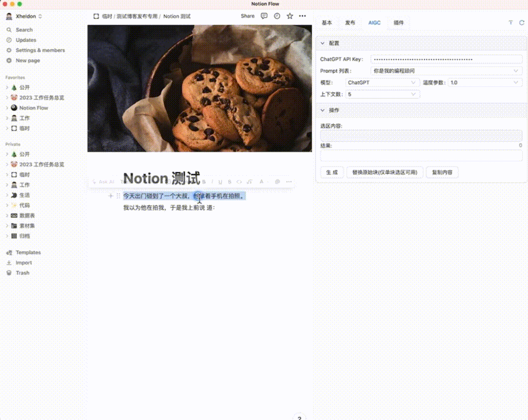Open the page more options dots

pos(302,16)
